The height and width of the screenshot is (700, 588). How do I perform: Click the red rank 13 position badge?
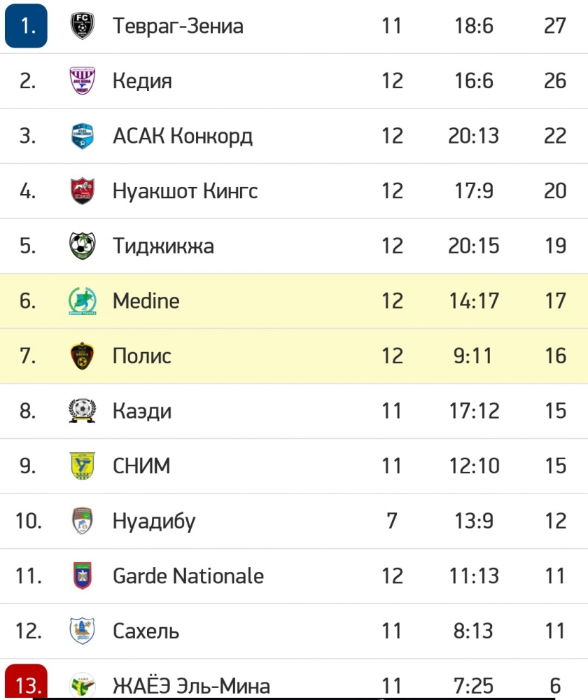[27, 682]
